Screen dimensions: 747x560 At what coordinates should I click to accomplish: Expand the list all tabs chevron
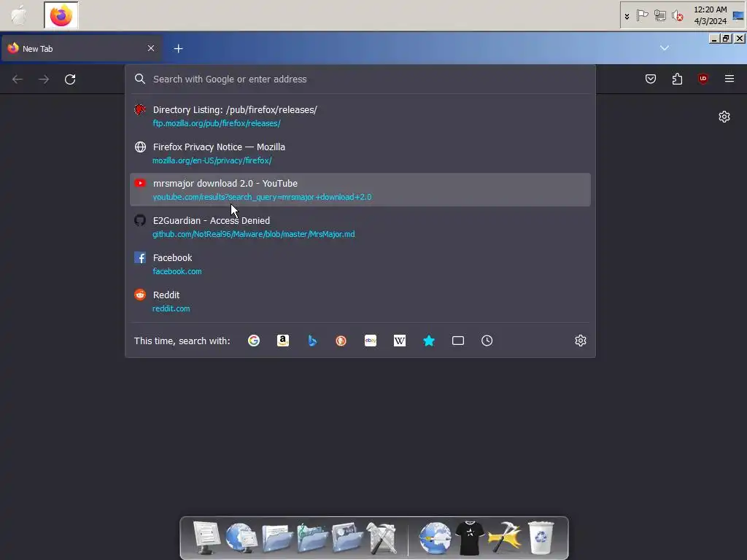coord(664,48)
